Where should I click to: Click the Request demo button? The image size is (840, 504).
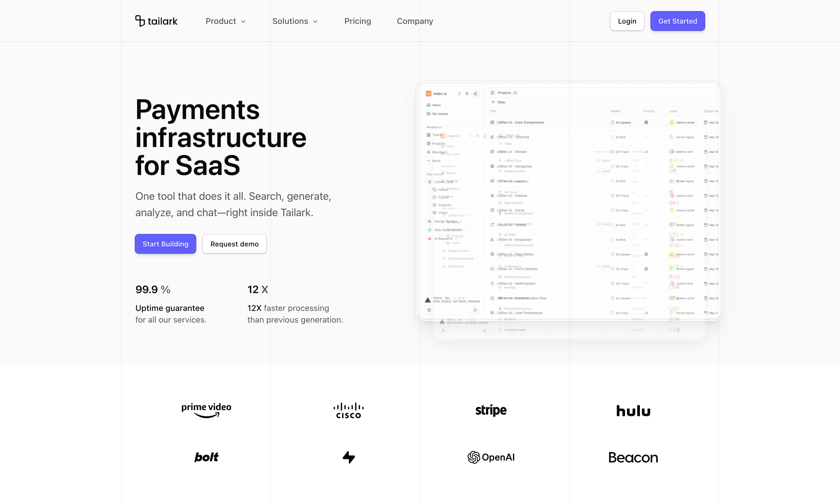click(234, 244)
